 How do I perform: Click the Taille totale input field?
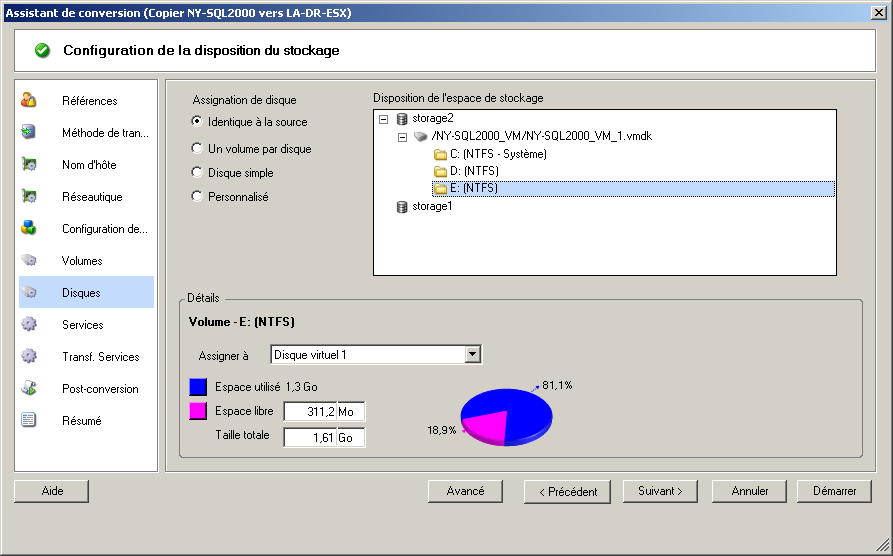click(x=324, y=438)
